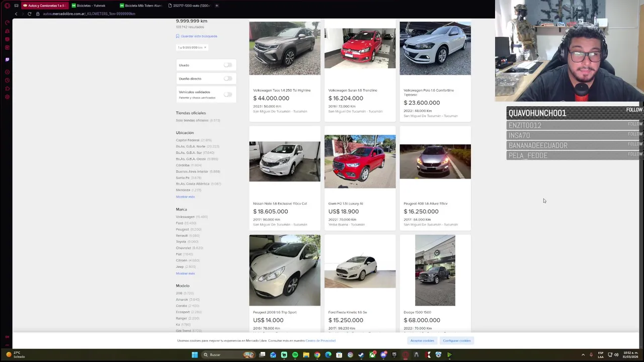Expand Mostrar más under Ubicación

(x=185, y=197)
